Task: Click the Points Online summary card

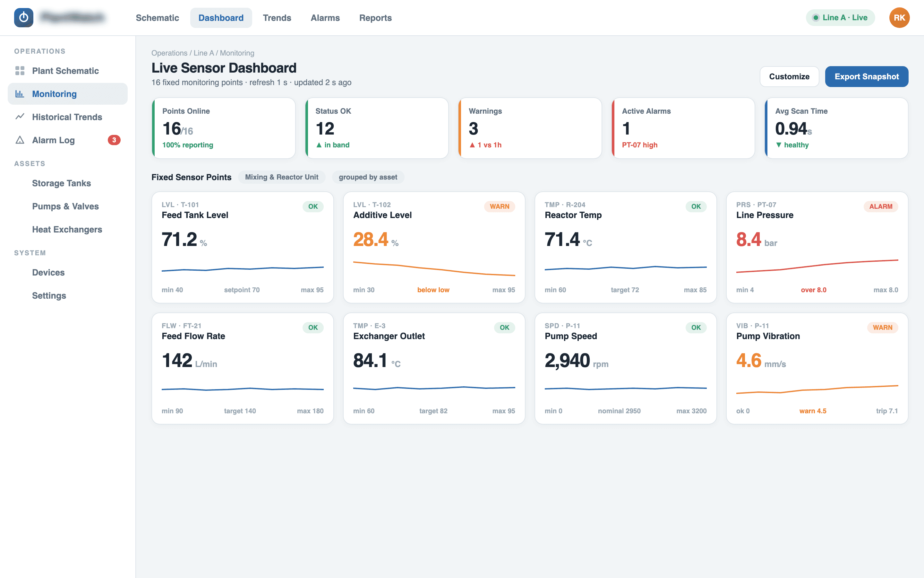Action: (224, 128)
